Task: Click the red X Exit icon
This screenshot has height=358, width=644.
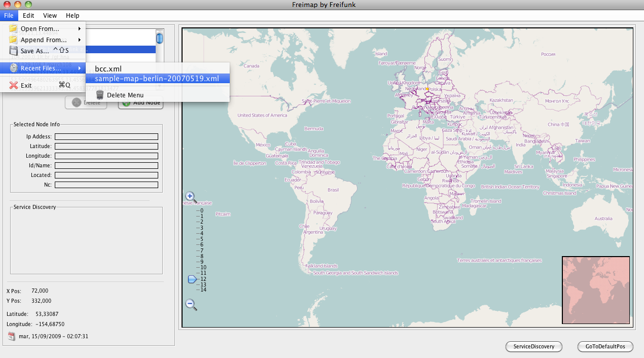Action: [14, 85]
